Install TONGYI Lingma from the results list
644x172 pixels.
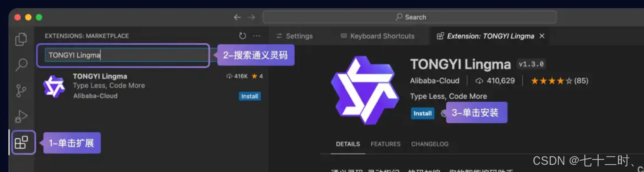[x=249, y=96]
